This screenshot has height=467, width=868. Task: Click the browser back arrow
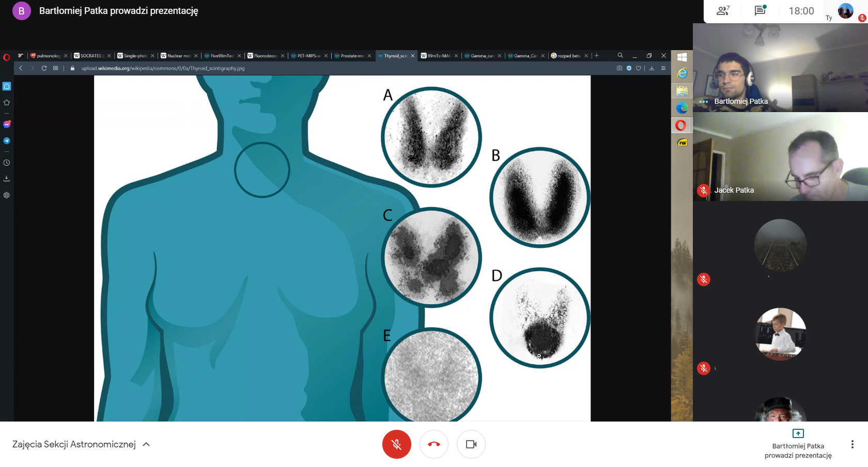(x=21, y=68)
